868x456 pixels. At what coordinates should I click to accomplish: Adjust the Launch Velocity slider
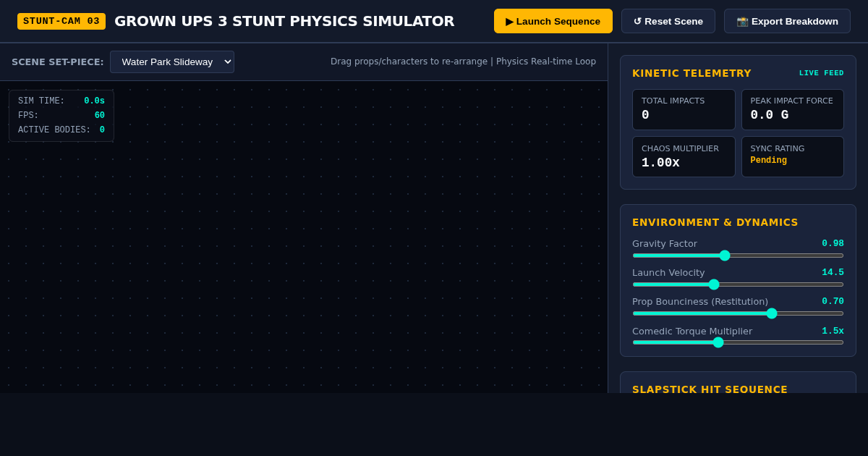coord(738,284)
